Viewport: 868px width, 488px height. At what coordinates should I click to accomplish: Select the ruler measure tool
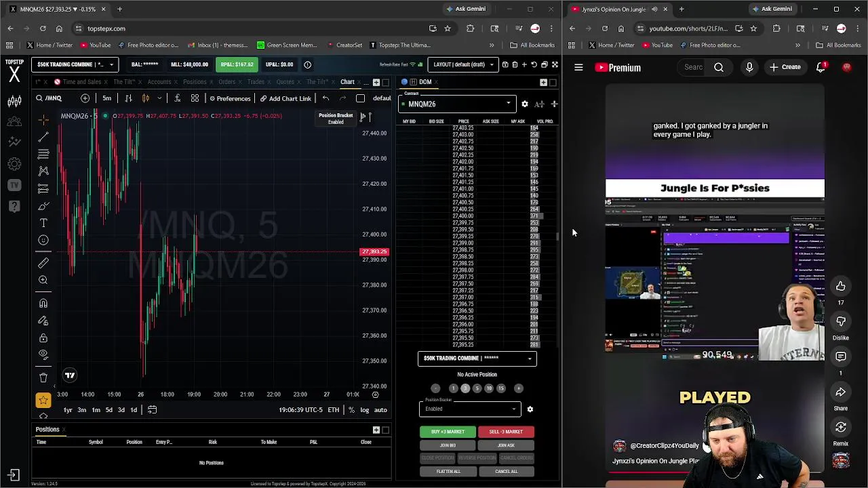click(43, 262)
